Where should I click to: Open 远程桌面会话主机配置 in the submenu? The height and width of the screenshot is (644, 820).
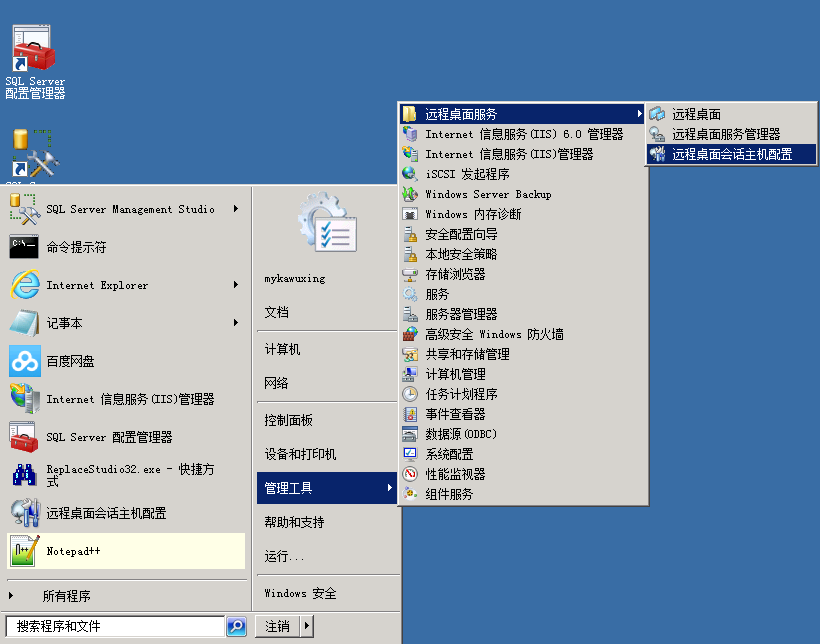coord(731,154)
